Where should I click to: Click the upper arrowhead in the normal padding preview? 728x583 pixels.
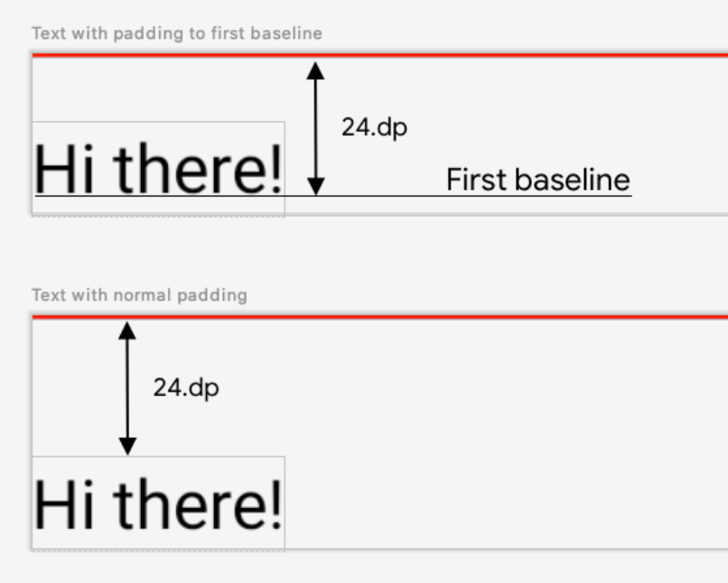(x=127, y=330)
